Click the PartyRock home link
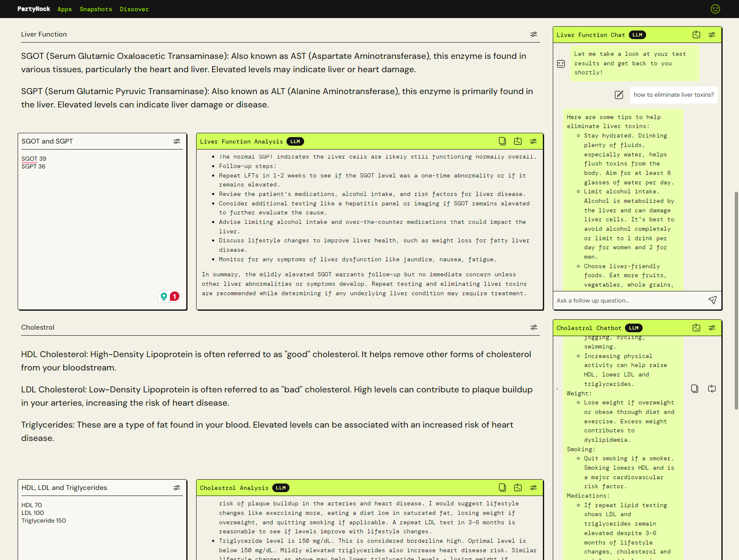 point(34,9)
